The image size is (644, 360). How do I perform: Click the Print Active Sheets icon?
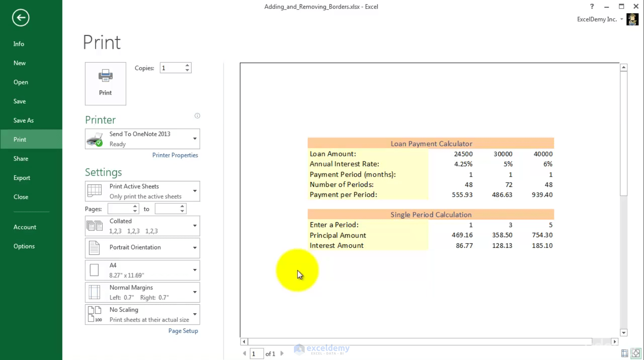point(94,191)
